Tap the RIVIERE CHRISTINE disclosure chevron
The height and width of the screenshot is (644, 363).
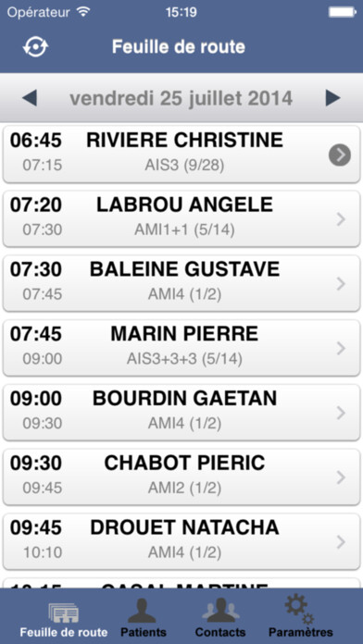[340, 155]
